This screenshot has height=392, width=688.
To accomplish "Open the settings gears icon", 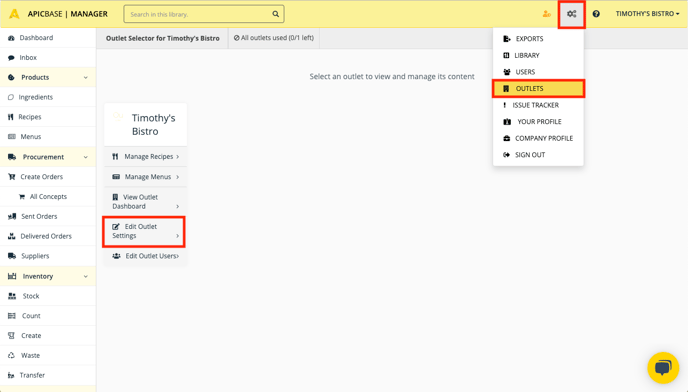I will [x=571, y=14].
